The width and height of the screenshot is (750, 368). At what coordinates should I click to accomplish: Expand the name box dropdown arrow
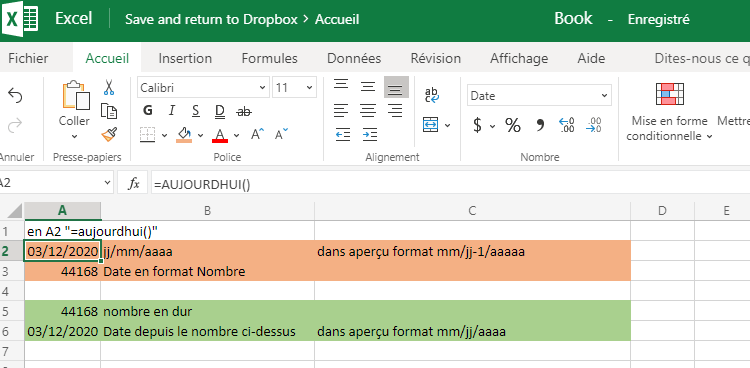[107, 183]
